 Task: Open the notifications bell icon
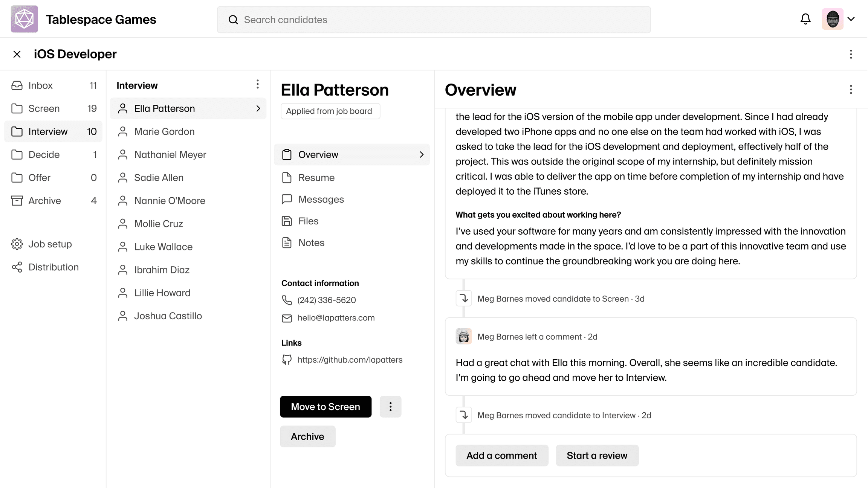click(x=805, y=19)
